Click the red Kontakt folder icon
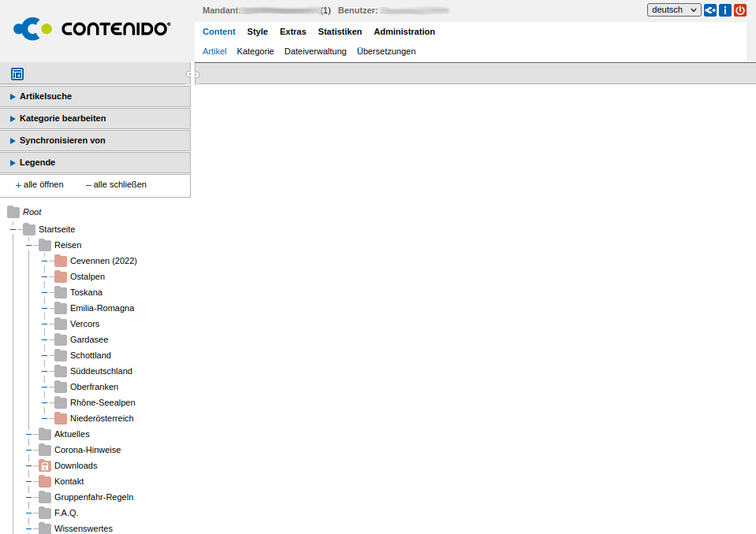 click(45, 481)
